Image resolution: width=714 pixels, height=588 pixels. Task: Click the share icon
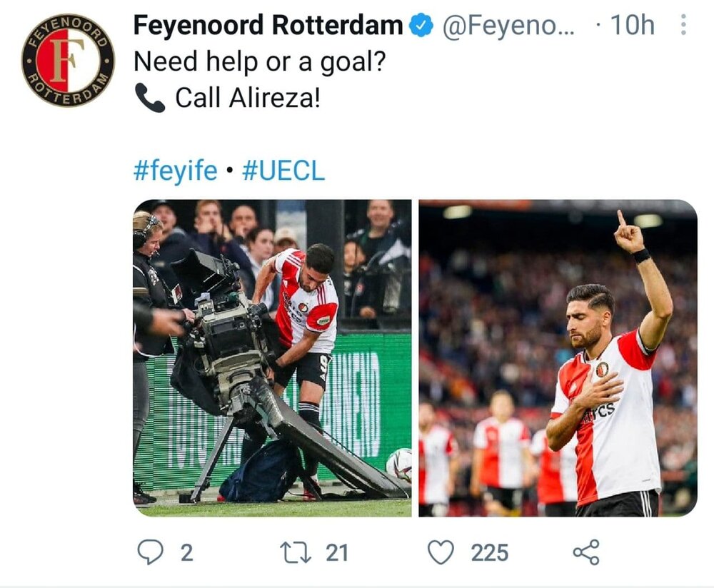click(586, 552)
